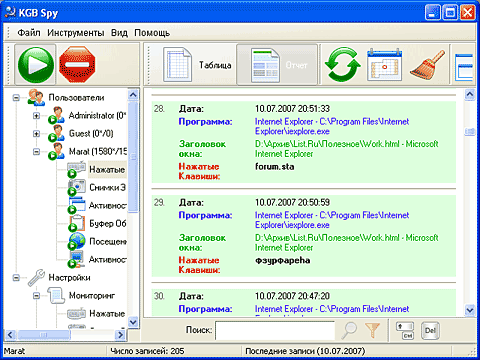The image size is (480, 360).
Task: Open the Инструменты menu
Action: (x=76, y=33)
